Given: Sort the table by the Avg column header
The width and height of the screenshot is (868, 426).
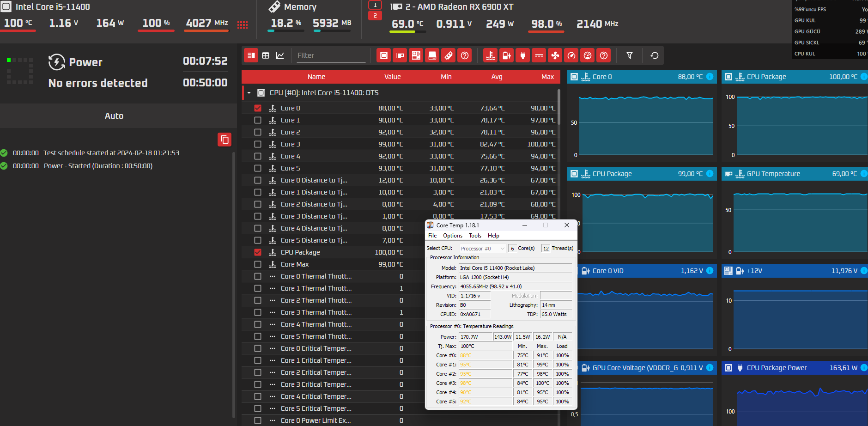Looking at the screenshot, I should tap(497, 77).
